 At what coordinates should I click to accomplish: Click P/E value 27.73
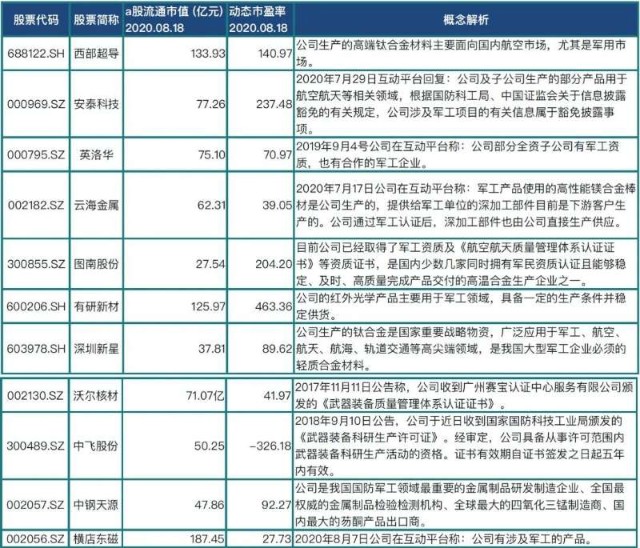coord(277,539)
